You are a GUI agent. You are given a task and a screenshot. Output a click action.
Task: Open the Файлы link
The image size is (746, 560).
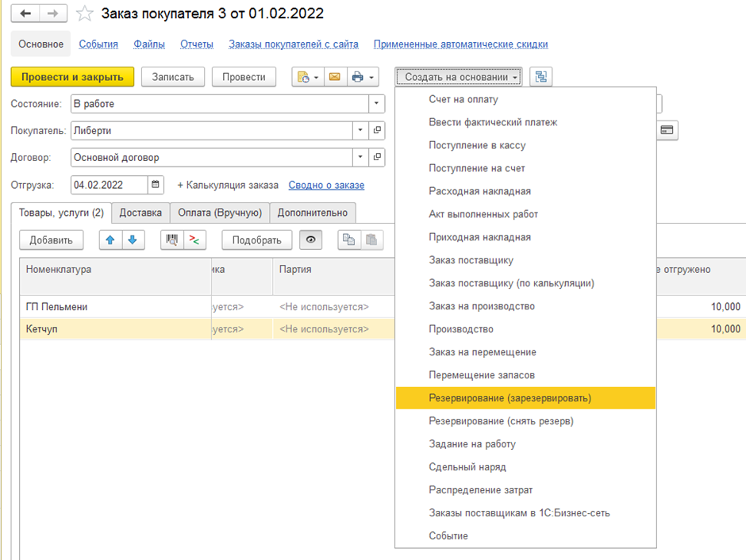pyautogui.click(x=149, y=44)
